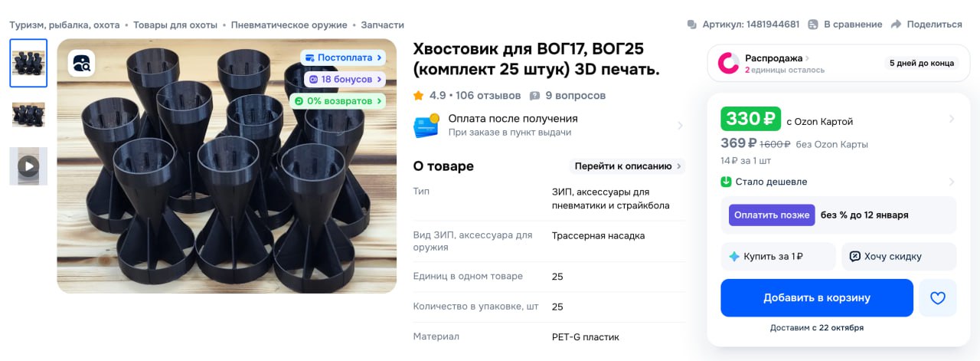Viewport: 980px width, 361px height.
Task: Play the product video thumbnail
Action: (x=28, y=166)
